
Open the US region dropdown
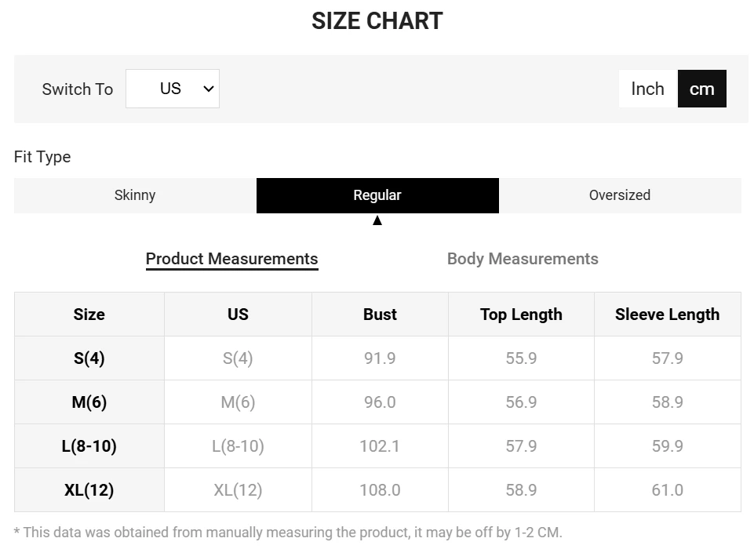[172, 89]
